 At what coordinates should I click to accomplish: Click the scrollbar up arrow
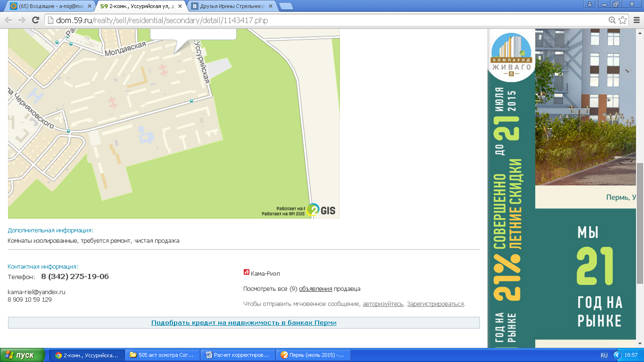tap(640, 32)
